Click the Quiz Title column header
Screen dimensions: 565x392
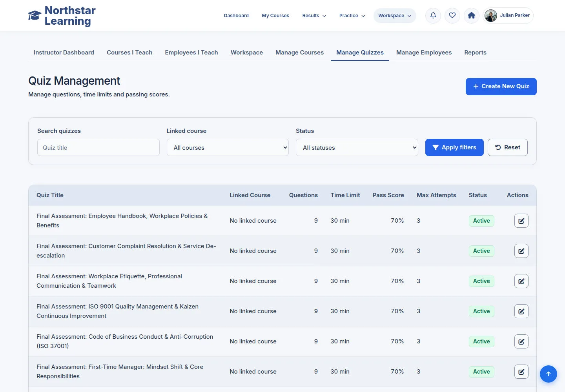(x=50, y=195)
